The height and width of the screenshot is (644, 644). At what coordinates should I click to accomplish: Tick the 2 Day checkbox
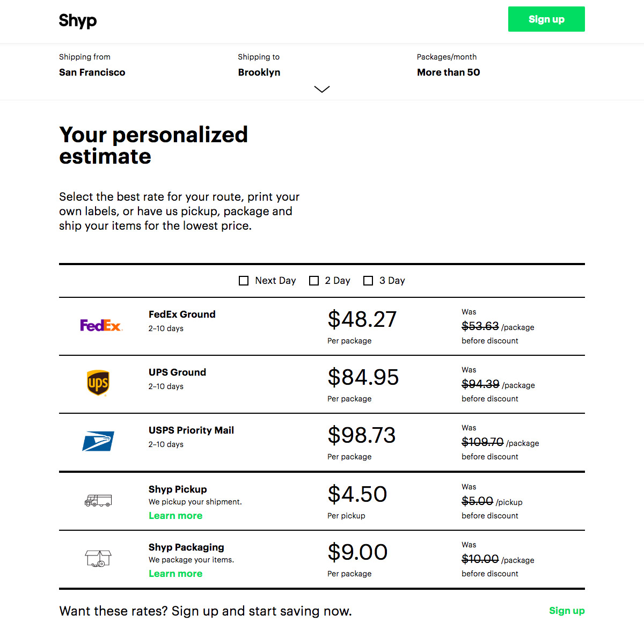(314, 281)
